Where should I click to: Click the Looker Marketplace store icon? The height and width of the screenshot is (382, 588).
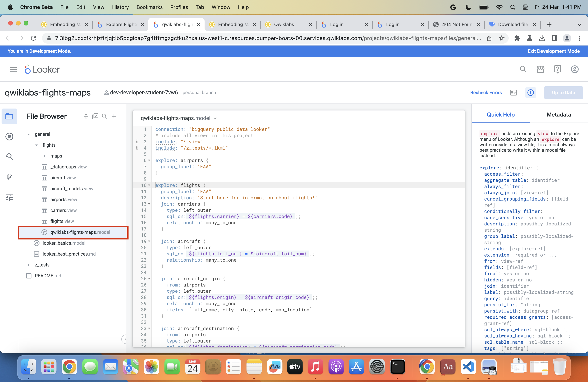tap(540, 69)
